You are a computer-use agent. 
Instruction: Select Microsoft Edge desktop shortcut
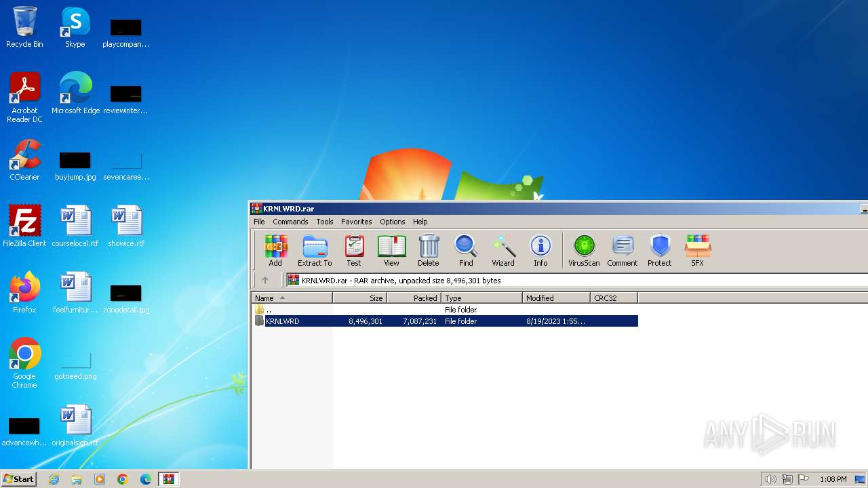75,94
